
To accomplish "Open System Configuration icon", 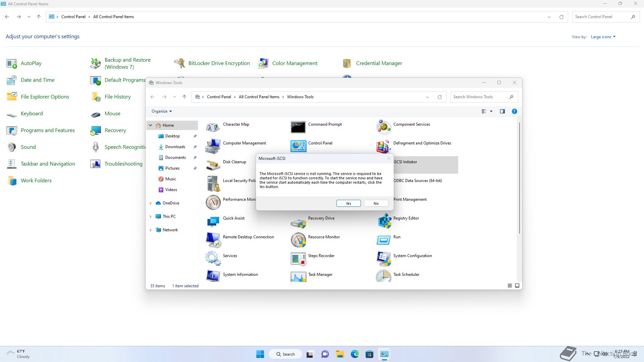I will click(383, 258).
